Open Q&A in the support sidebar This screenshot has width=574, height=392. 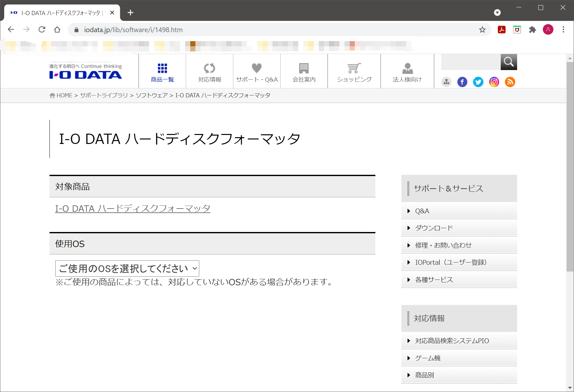pyautogui.click(x=459, y=211)
